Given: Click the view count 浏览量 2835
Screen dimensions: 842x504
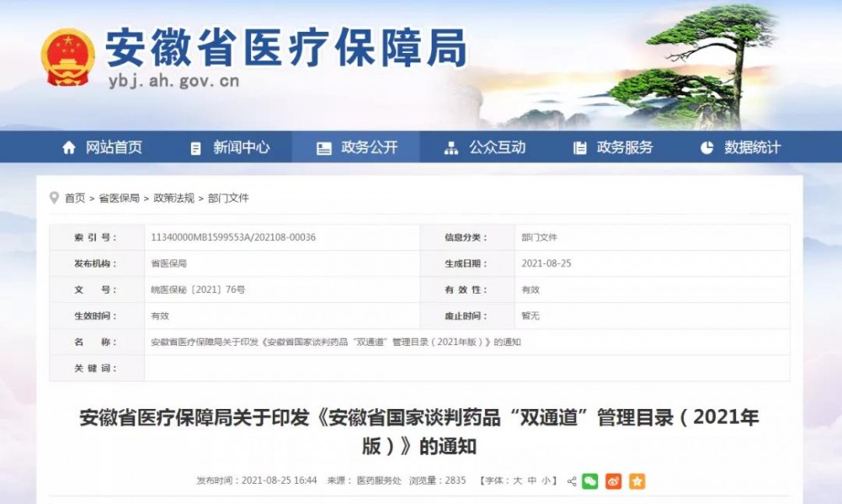Looking at the screenshot, I should click(437, 480).
